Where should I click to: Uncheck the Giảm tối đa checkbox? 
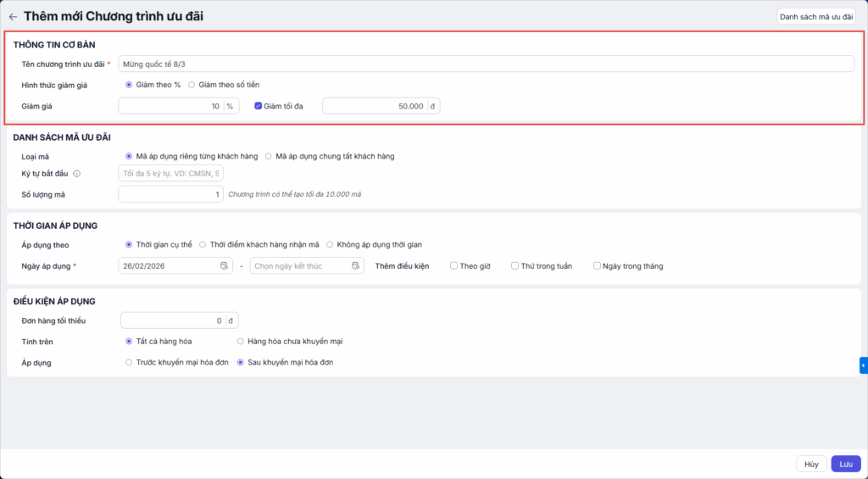pyautogui.click(x=259, y=106)
